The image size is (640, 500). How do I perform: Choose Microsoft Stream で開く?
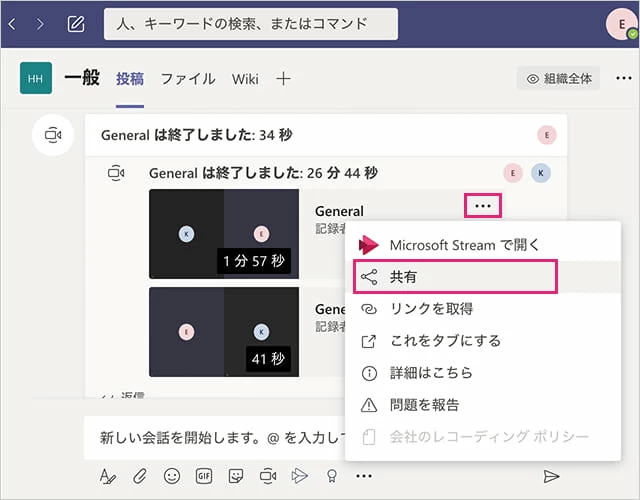tap(483, 245)
